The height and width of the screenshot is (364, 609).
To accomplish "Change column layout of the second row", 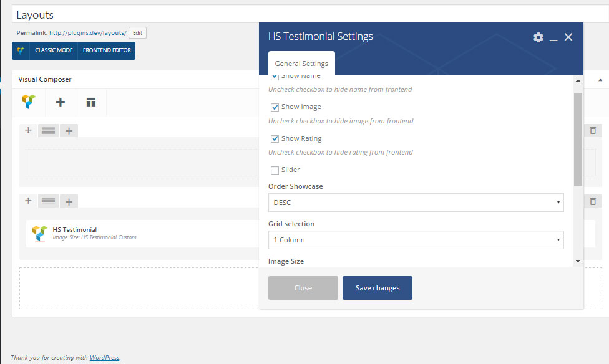I will click(x=48, y=201).
